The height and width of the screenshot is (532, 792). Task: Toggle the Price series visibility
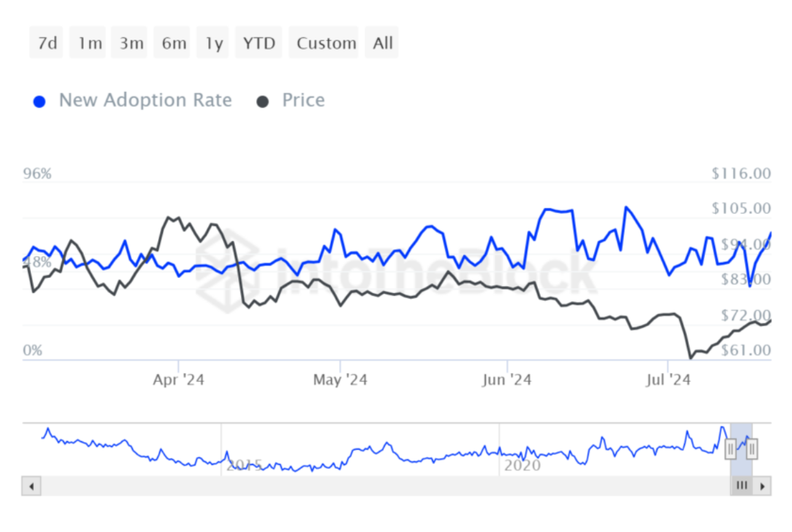coord(303,100)
